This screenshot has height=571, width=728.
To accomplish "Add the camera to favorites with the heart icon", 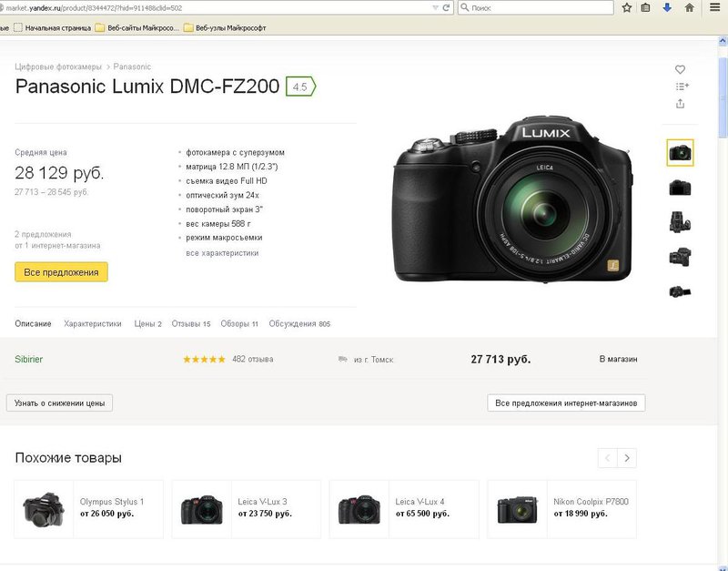I will coord(680,69).
